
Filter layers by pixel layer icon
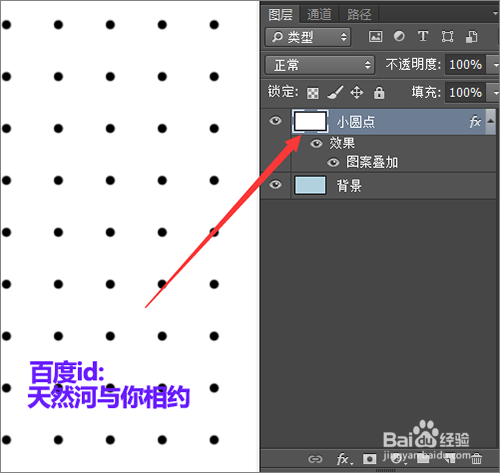click(376, 36)
